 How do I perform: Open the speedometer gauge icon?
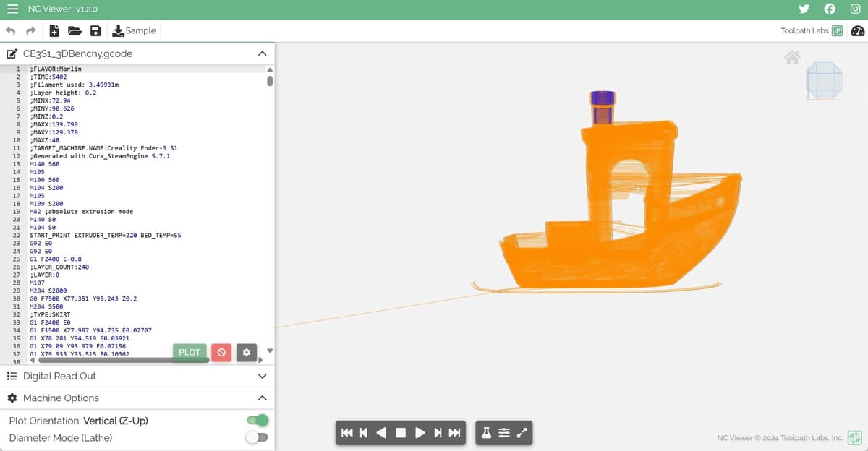858,30
